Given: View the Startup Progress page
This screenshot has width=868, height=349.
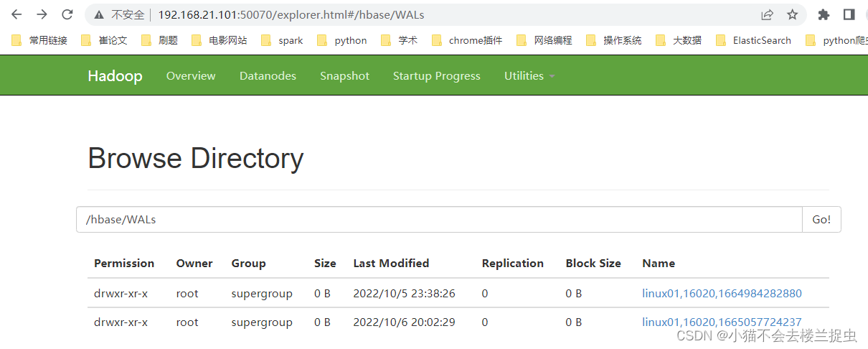Looking at the screenshot, I should [437, 75].
